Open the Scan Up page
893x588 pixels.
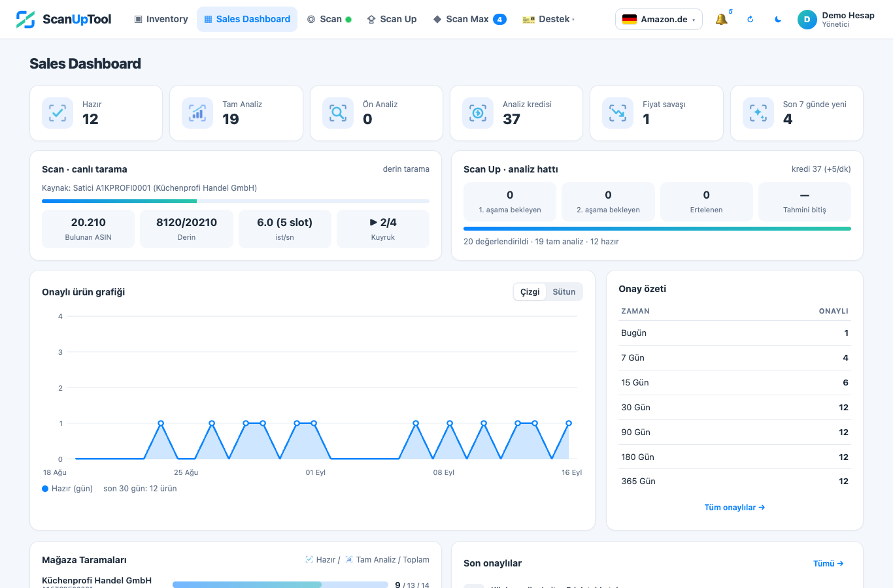(392, 20)
